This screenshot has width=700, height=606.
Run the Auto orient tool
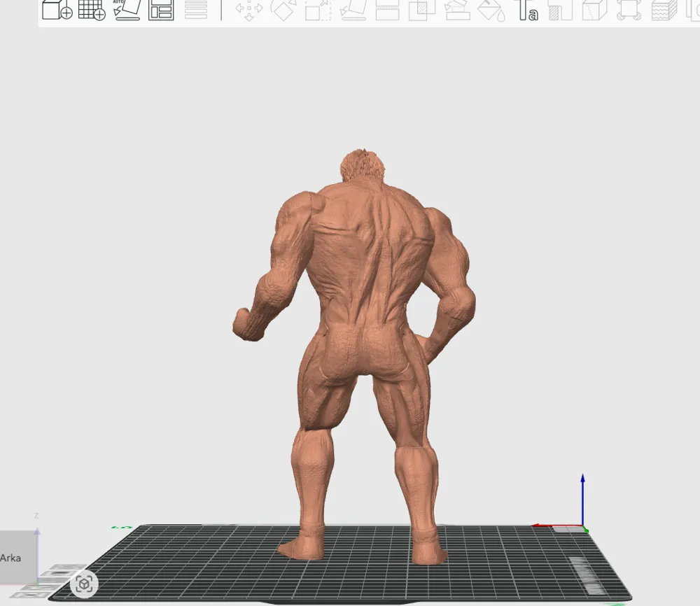(x=127, y=10)
